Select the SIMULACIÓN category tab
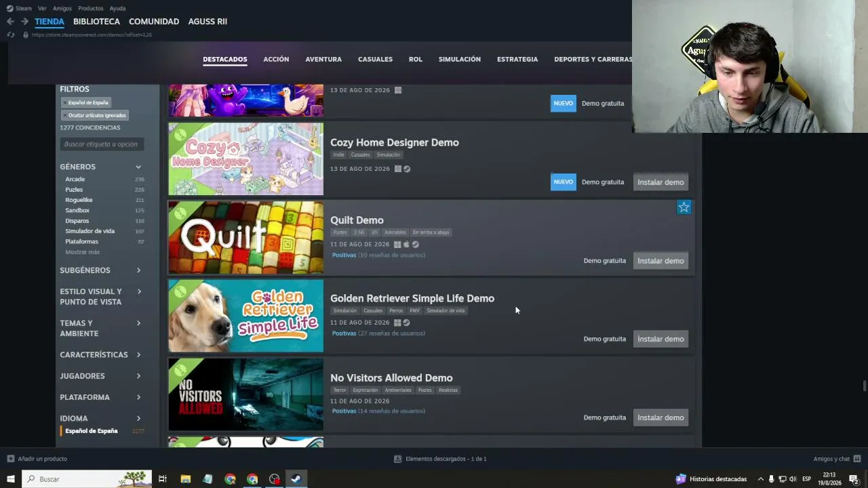Image resolution: width=868 pixels, height=488 pixels. (460, 60)
